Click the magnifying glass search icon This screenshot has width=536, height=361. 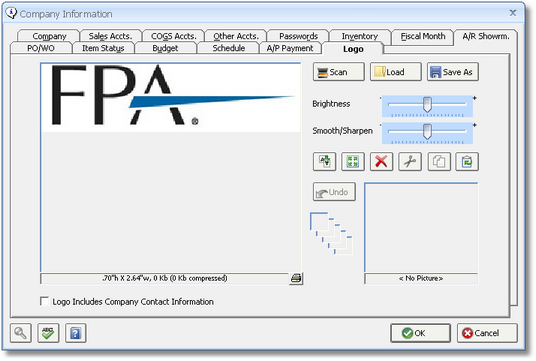[21, 333]
